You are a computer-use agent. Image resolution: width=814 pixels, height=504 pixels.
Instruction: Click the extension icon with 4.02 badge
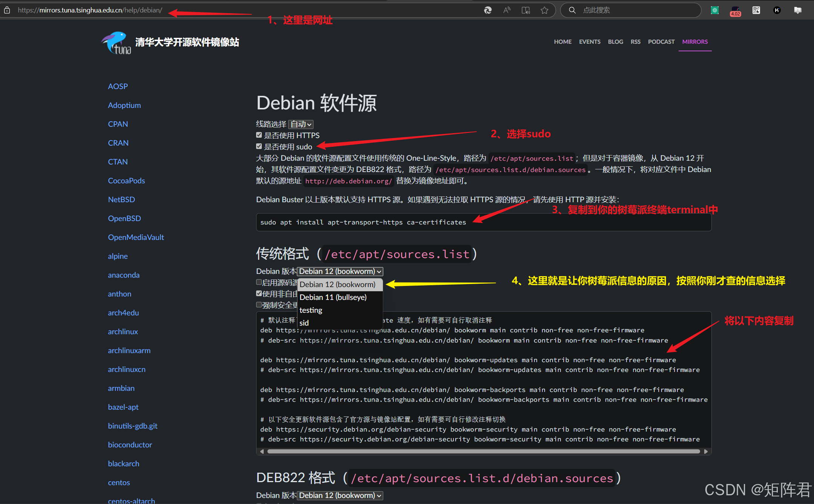pyautogui.click(x=735, y=11)
